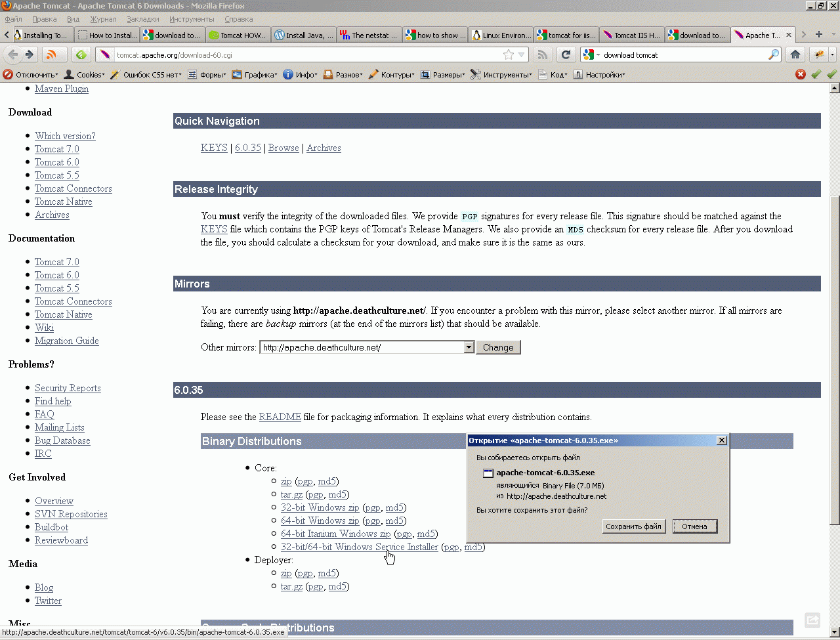
Task: Open the Security Reports sidebar link
Action: 68,388
